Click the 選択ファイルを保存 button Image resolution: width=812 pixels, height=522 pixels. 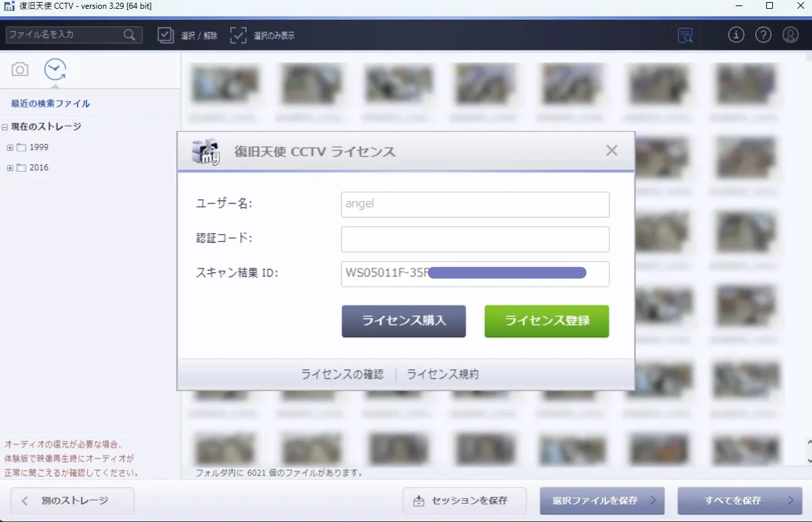point(602,501)
